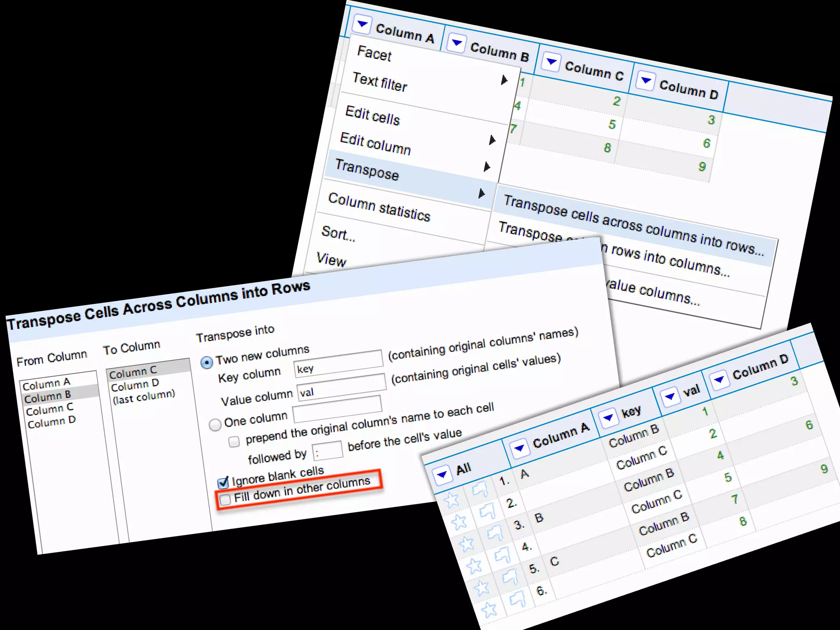Flag row 4 in results table
The height and width of the screenshot is (630, 840).
click(x=502, y=555)
